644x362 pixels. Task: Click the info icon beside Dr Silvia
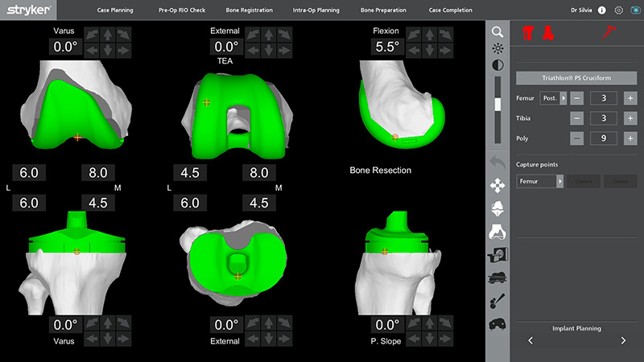click(602, 10)
